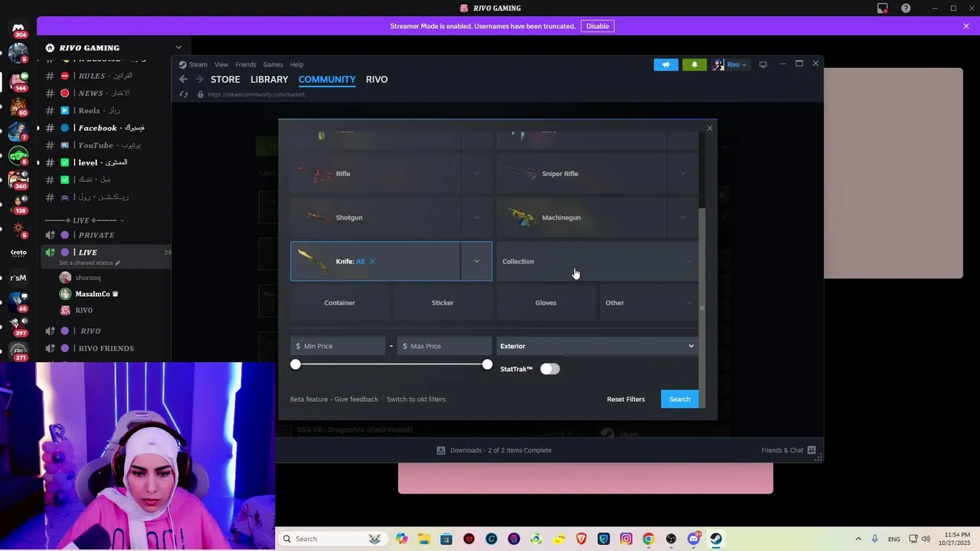Click the minimum price slider handle
The width and height of the screenshot is (980, 551).
click(x=296, y=364)
